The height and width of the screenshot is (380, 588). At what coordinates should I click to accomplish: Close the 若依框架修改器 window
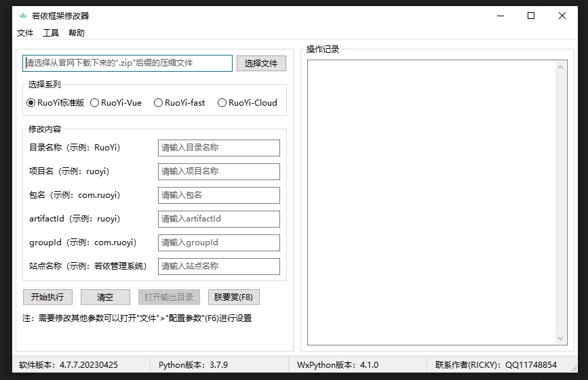point(562,16)
